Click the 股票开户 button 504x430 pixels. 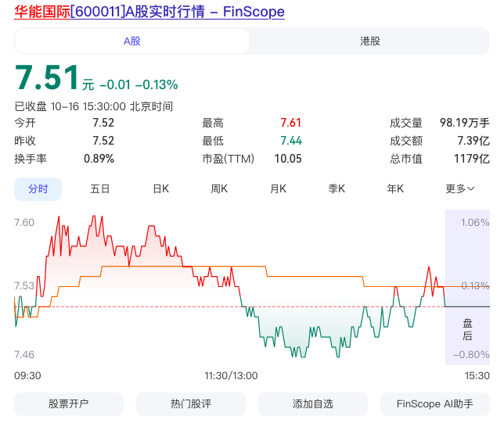[x=68, y=404]
